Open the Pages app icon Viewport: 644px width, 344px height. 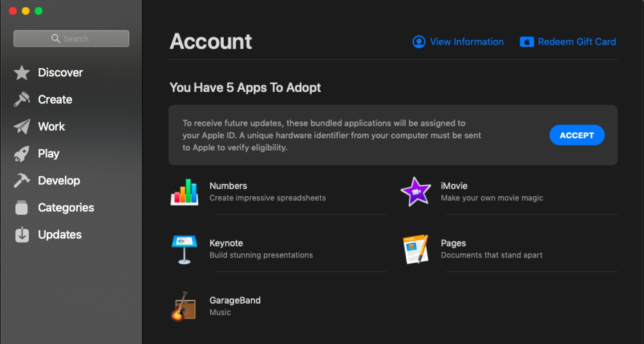click(x=416, y=249)
